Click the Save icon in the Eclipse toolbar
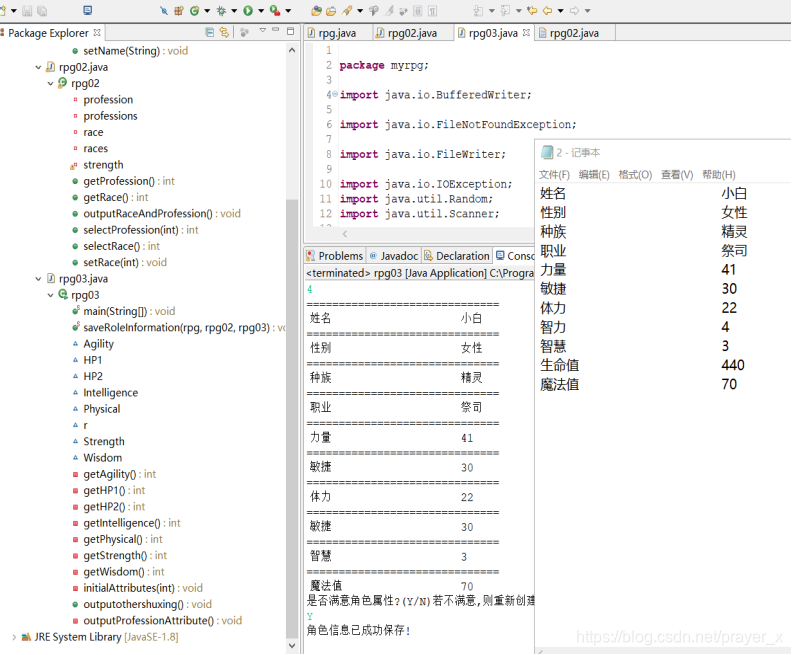The image size is (792, 655). tap(27, 11)
